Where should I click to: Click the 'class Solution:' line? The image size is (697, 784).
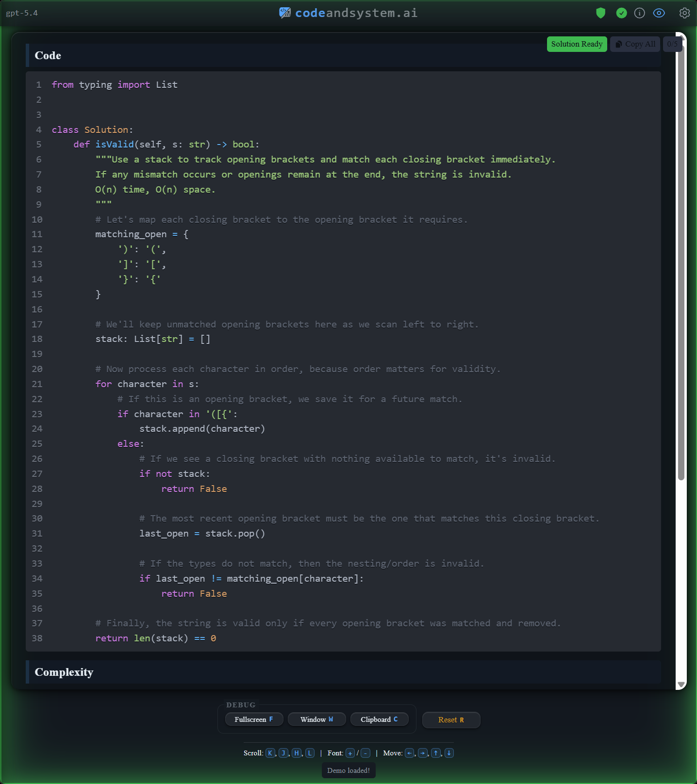tap(92, 130)
